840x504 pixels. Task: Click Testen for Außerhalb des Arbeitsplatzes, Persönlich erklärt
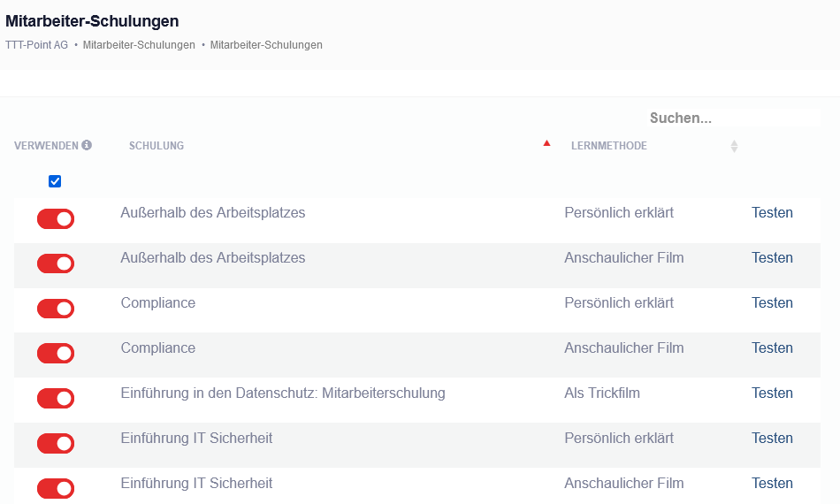(x=772, y=213)
